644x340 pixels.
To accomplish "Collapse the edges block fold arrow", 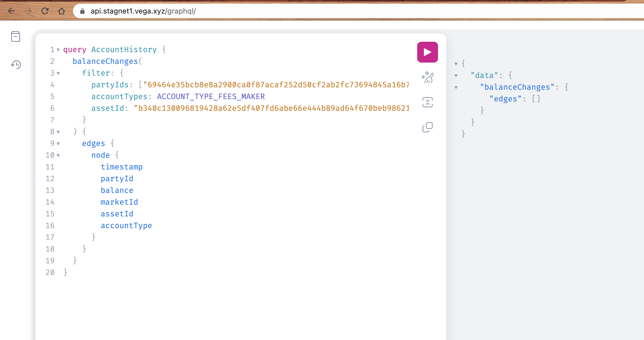I will tap(58, 144).
